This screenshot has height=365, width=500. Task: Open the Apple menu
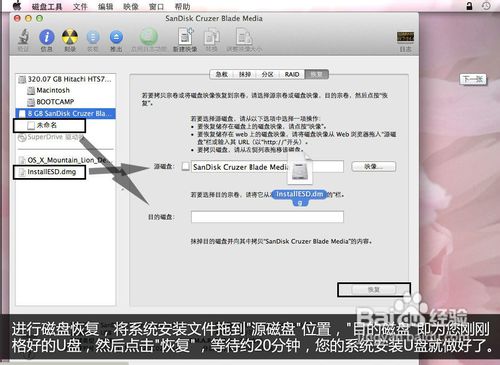tap(17, 6)
